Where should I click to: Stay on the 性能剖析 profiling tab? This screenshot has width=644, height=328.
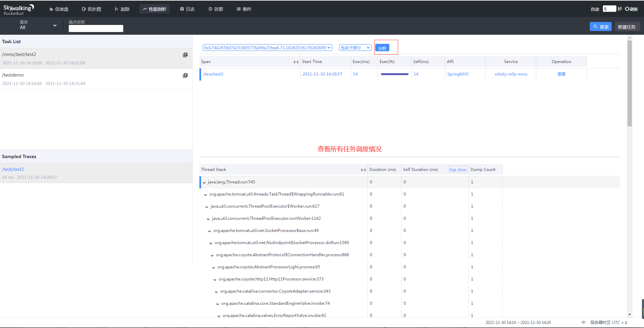coord(155,9)
